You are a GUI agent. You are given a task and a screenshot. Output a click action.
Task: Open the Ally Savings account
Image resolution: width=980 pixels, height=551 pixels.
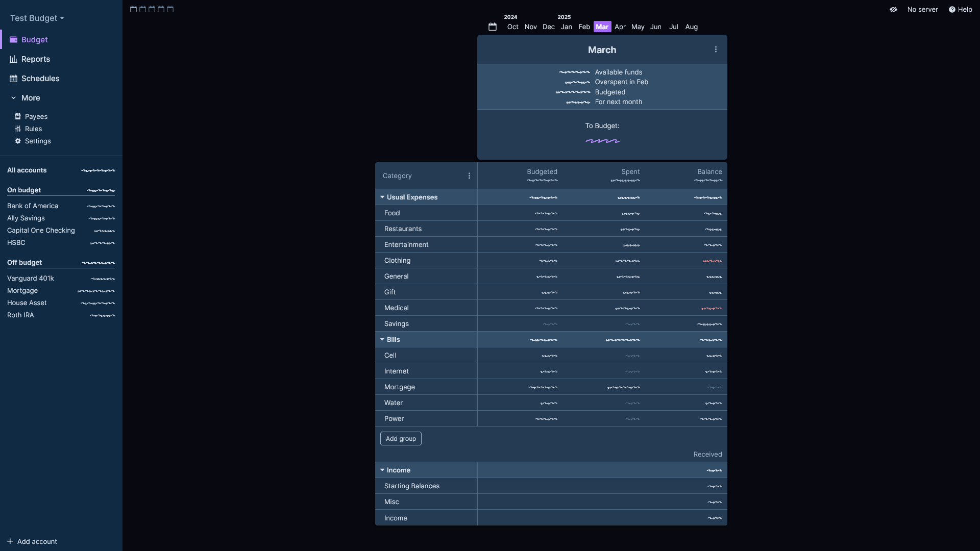[61, 218]
